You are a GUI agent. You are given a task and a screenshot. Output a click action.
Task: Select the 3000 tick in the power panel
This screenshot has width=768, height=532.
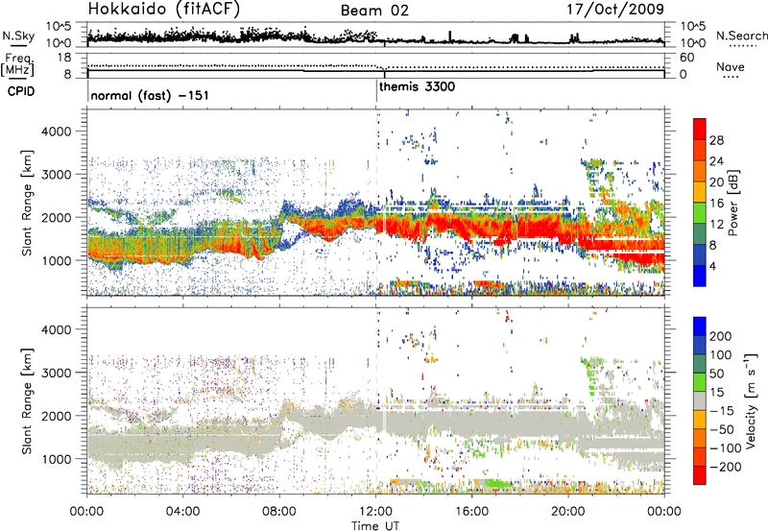[x=56, y=175]
